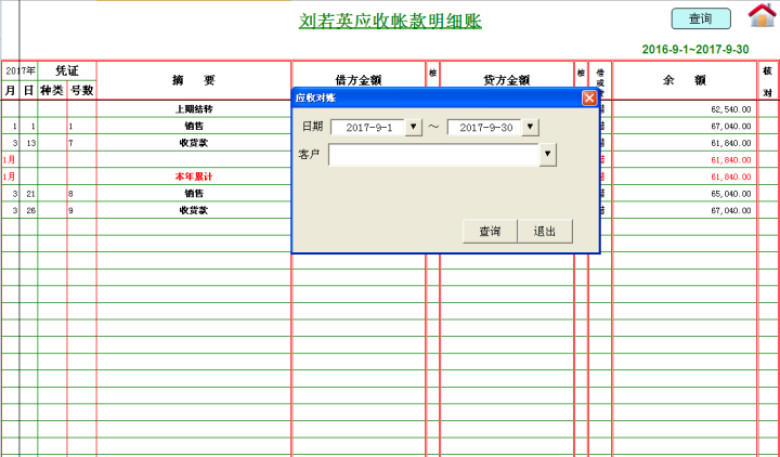Select the date range text 2016-9-1~2017-9-30
The height and width of the screenshot is (457, 780).
point(695,49)
